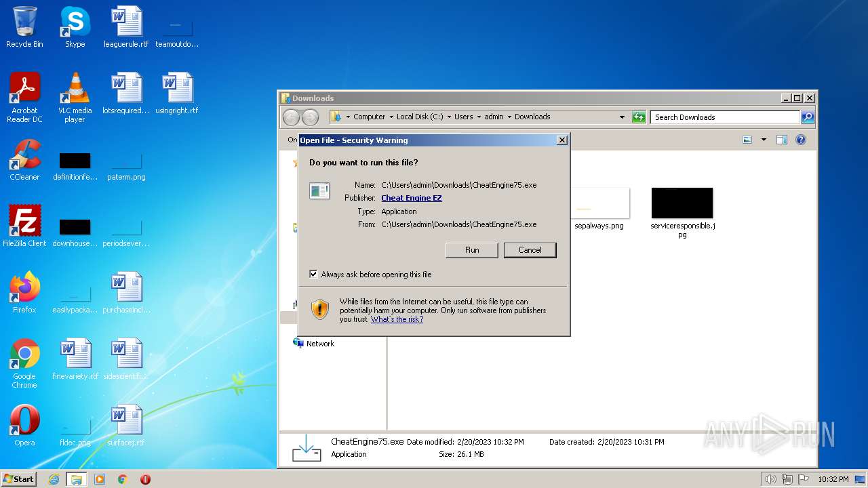The width and height of the screenshot is (868, 488).
Task: Close the Security Warning dialog
Action: [561, 140]
